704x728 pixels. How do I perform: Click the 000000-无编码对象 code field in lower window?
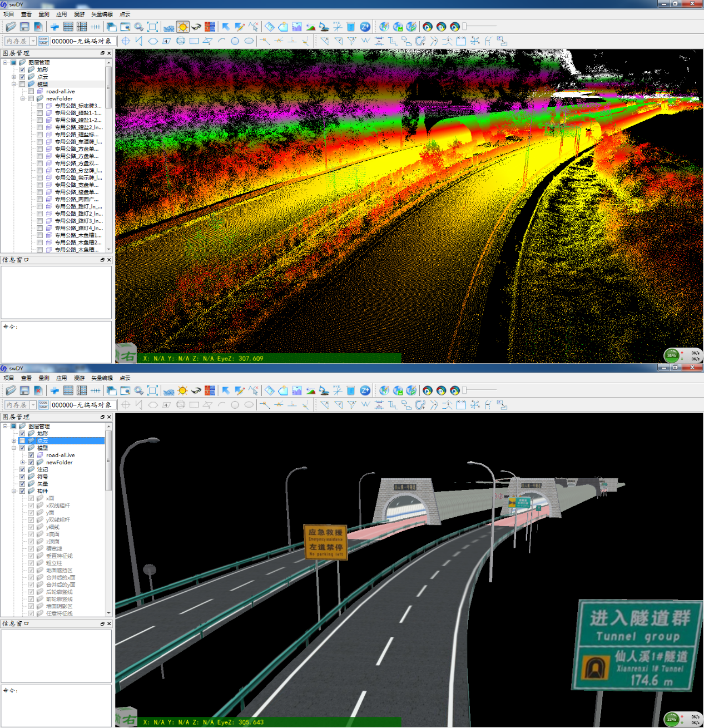tap(82, 405)
